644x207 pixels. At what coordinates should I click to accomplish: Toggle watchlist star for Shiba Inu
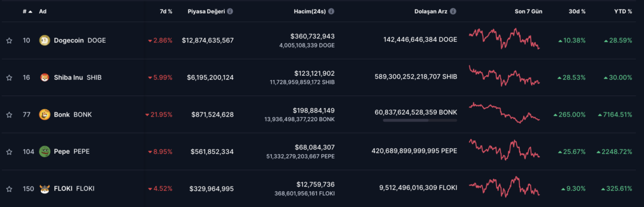[9, 77]
